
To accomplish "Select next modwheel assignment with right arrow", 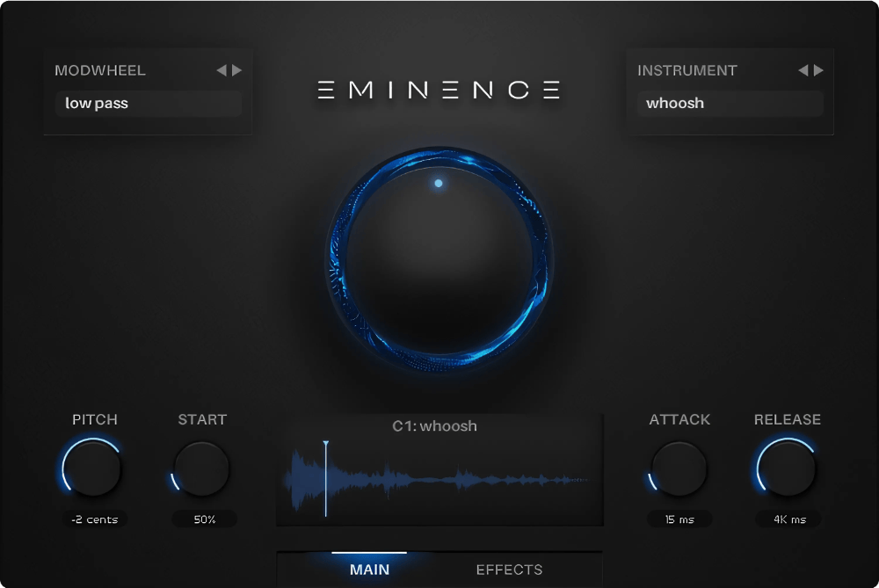I will [237, 70].
